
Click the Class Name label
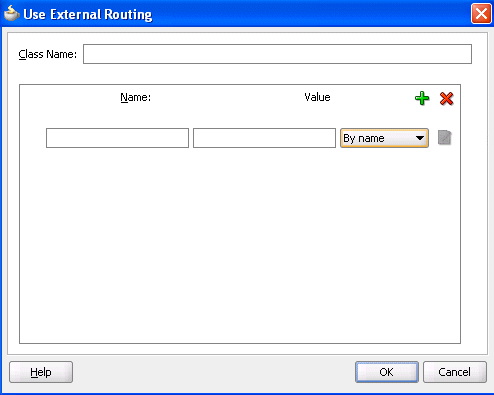tap(48, 54)
